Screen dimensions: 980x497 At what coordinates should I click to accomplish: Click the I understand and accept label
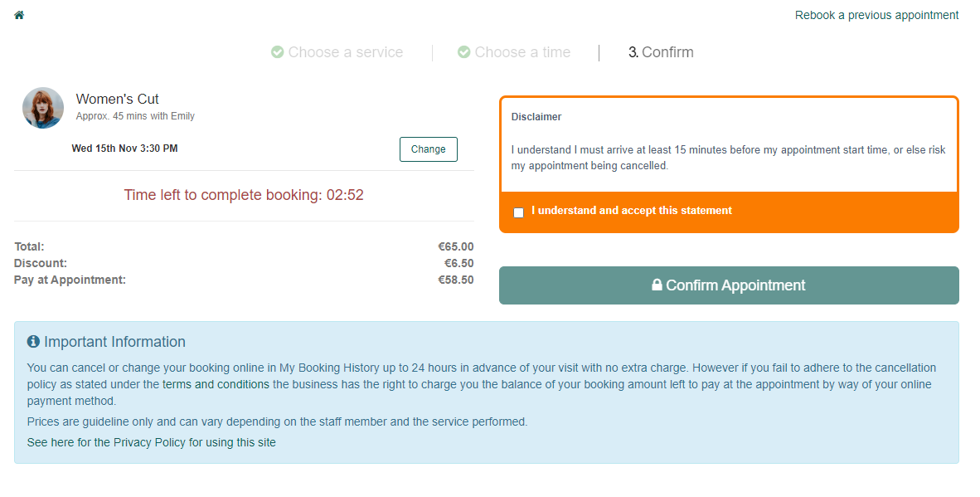point(631,211)
